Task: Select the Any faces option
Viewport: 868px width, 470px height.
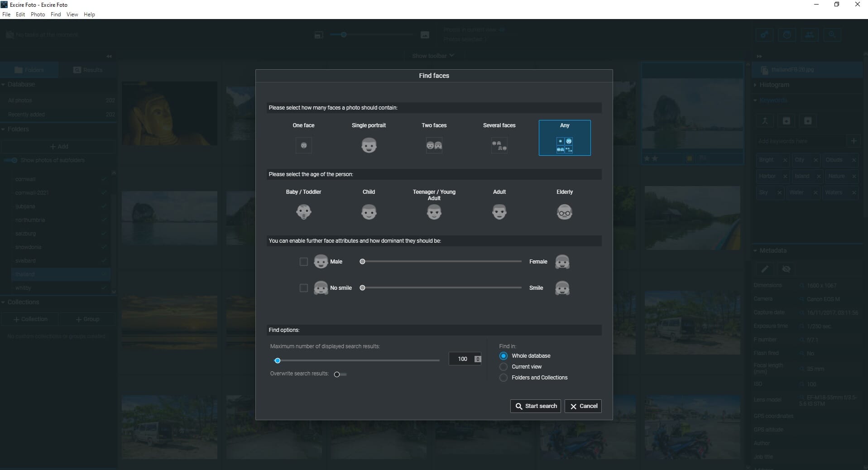Action: pos(565,138)
